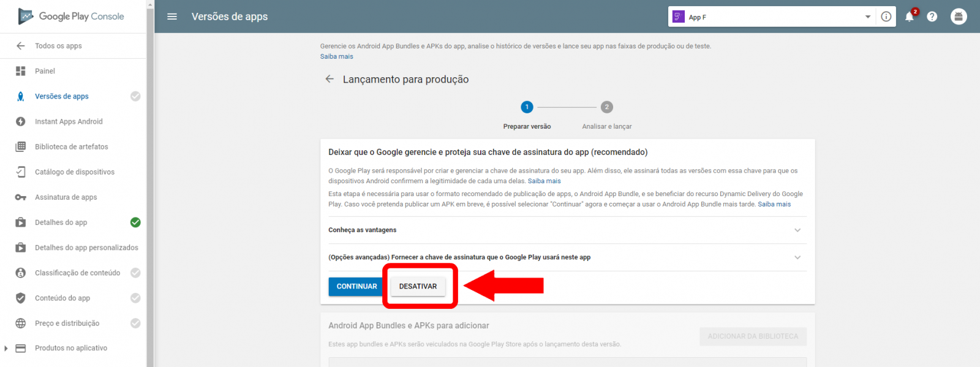Screen dimensions: 980x367
Task: Open Detalhes do app personalizados item
Action: [x=86, y=248]
